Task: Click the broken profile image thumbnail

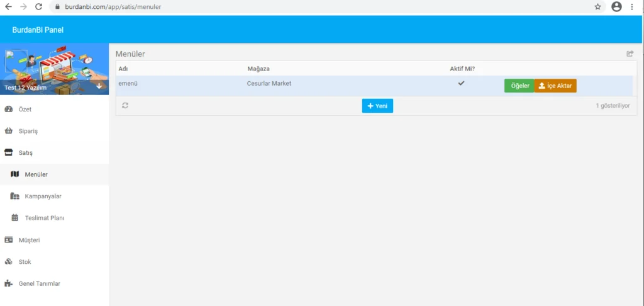Action: tap(16, 61)
